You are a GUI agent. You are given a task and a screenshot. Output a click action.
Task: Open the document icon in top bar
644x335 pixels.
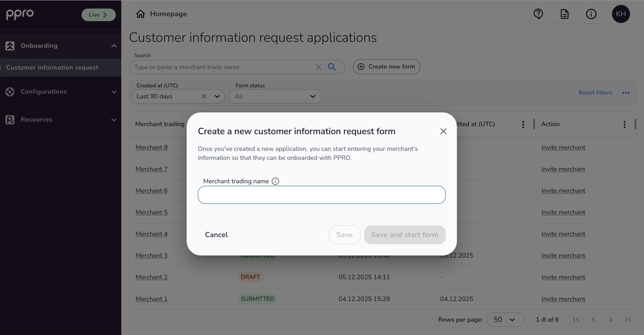click(x=564, y=14)
